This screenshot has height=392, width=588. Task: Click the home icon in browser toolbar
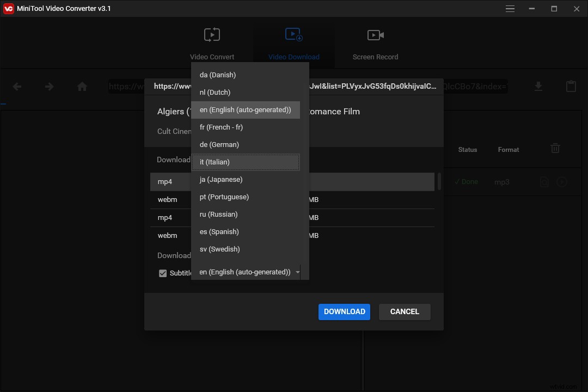point(82,86)
